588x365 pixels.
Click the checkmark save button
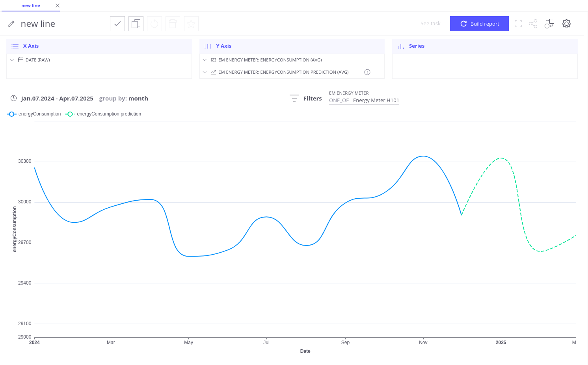pyautogui.click(x=117, y=24)
